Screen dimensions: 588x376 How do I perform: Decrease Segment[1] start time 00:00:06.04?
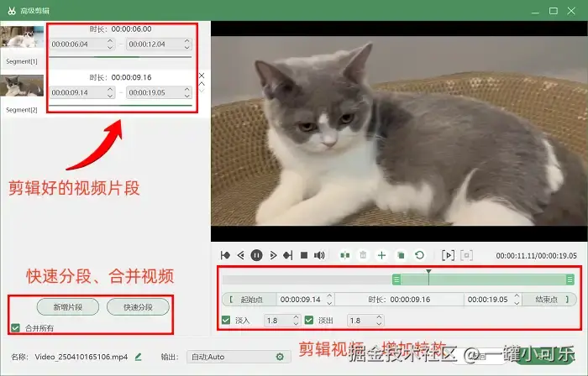(x=110, y=47)
